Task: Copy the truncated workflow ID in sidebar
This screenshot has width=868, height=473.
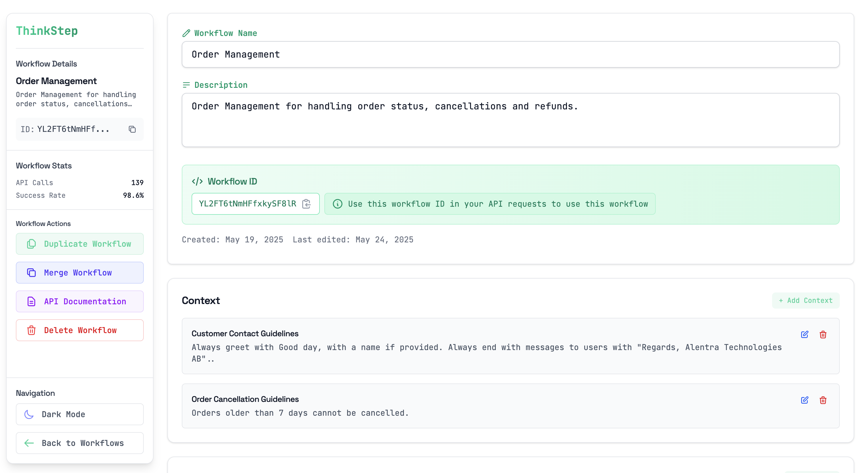Action: (x=132, y=129)
